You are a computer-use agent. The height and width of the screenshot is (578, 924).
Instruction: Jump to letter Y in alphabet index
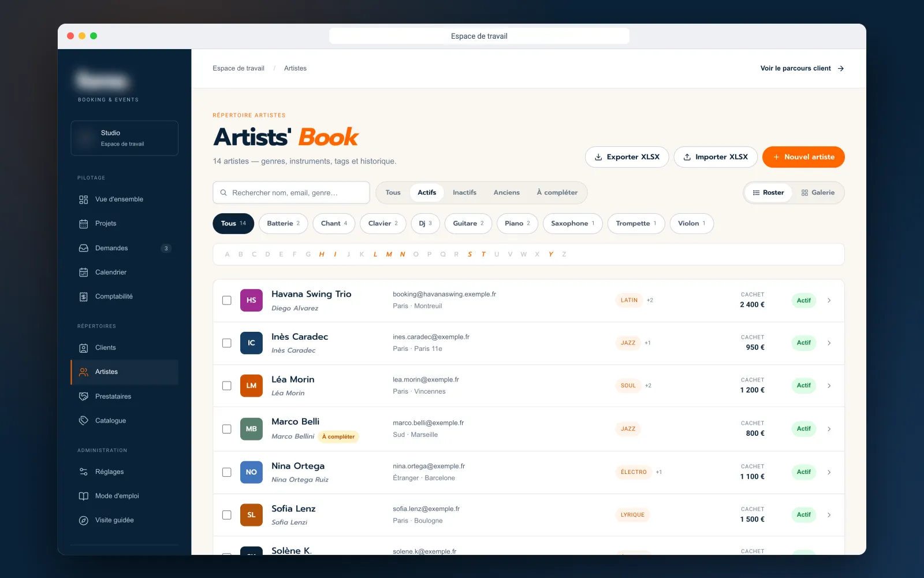[550, 254]
